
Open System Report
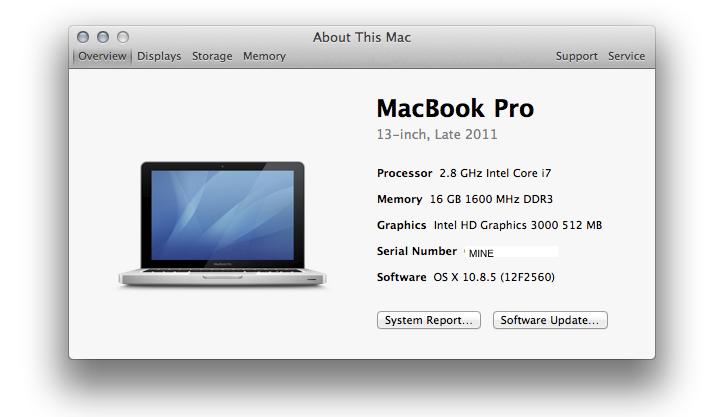(x=428, y=320)
